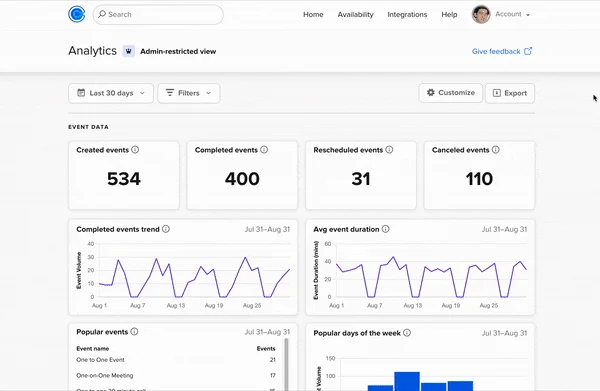Image resolution: width=600 pixels, height=391 pixels.
Task: Click the external link icon beside Give feedback
Action: click(528, 51)
